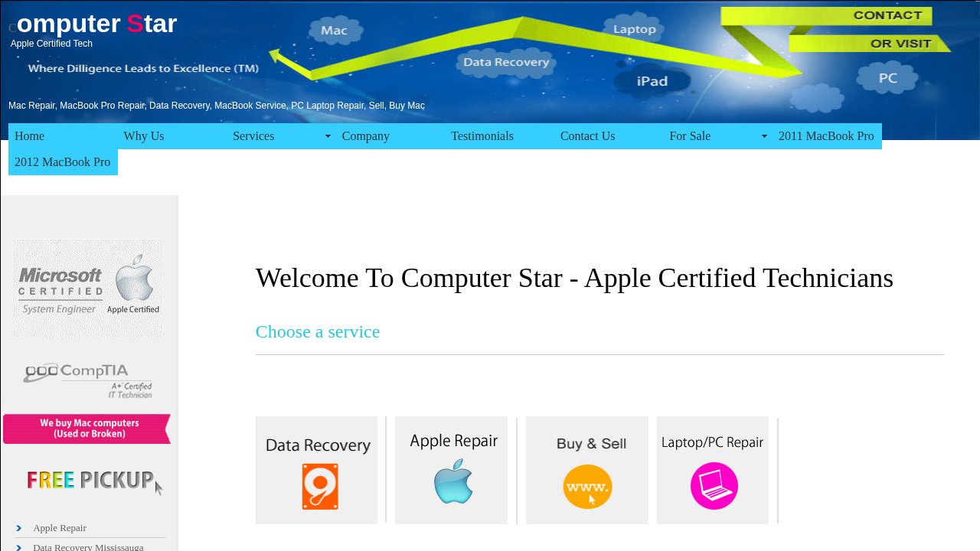Open the Apple Repair sidebar link
The image size is (980, 551).
tap(60, 528)
